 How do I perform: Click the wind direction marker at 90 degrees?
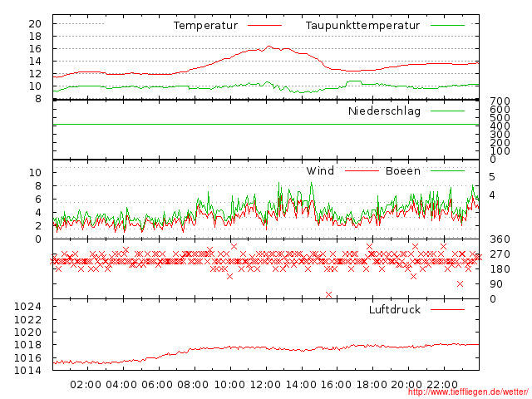pyautogui.click(x=460, y=284)
